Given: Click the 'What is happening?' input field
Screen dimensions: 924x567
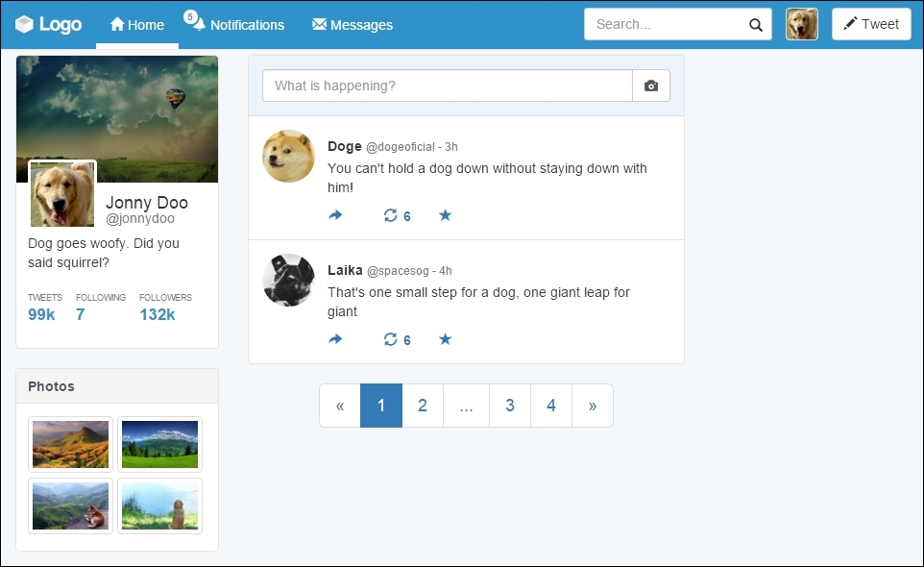Looking at the screenshot, I should [447, 86].
